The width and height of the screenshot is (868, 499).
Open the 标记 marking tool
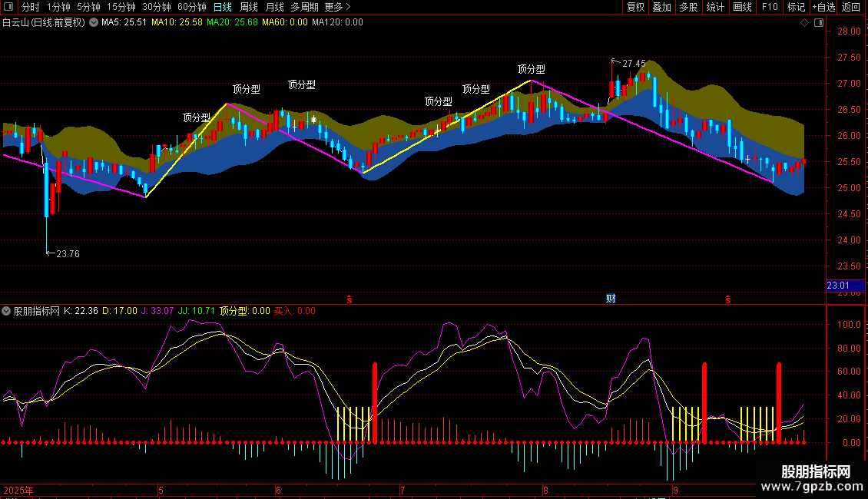[x=796, y=7]
